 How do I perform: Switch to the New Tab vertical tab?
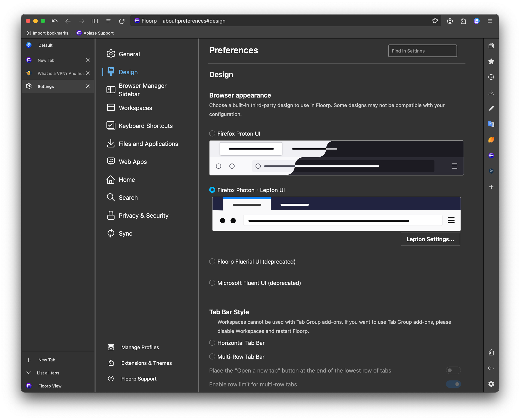[x=57, y=60]
